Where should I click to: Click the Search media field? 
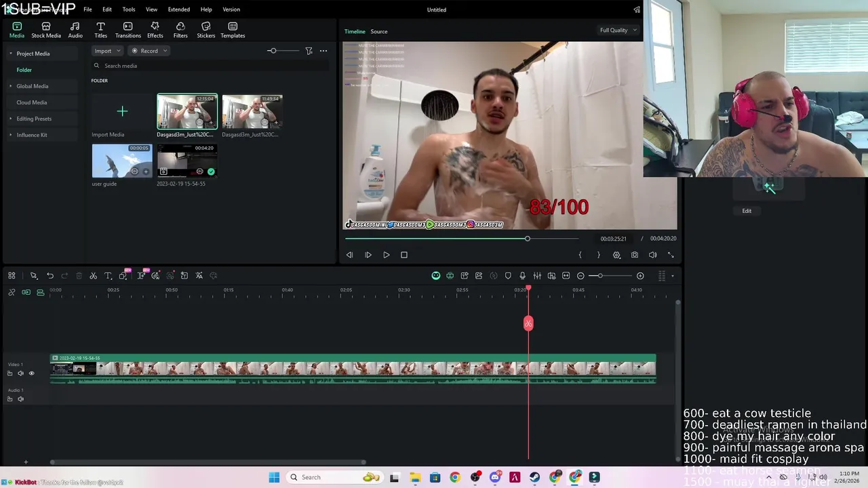[210, 66]
